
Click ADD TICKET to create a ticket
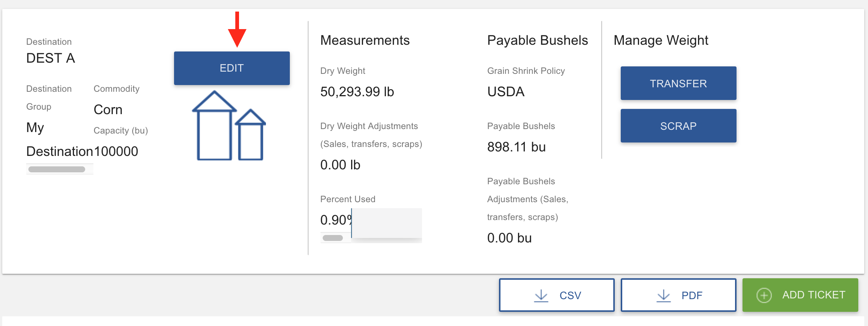(800, 295)
